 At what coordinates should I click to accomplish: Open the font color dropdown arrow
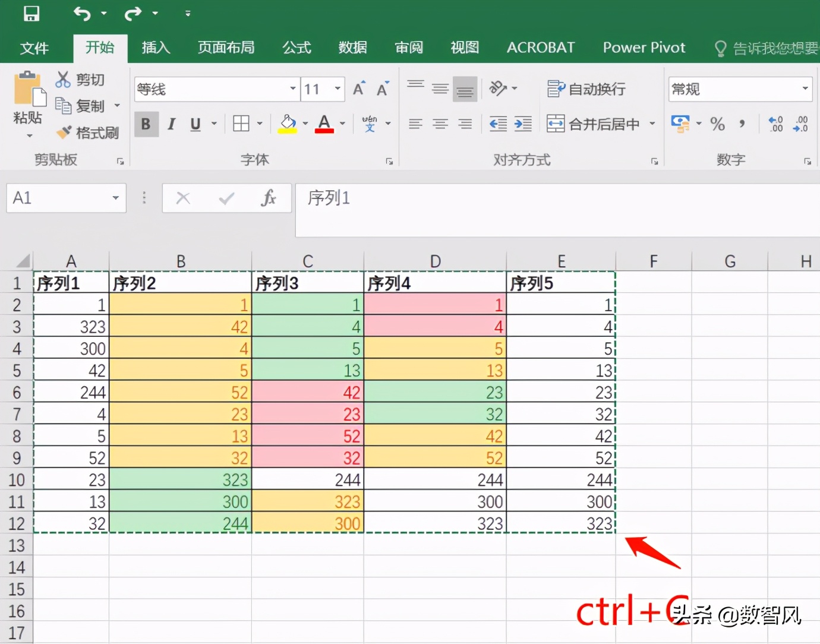342,124
